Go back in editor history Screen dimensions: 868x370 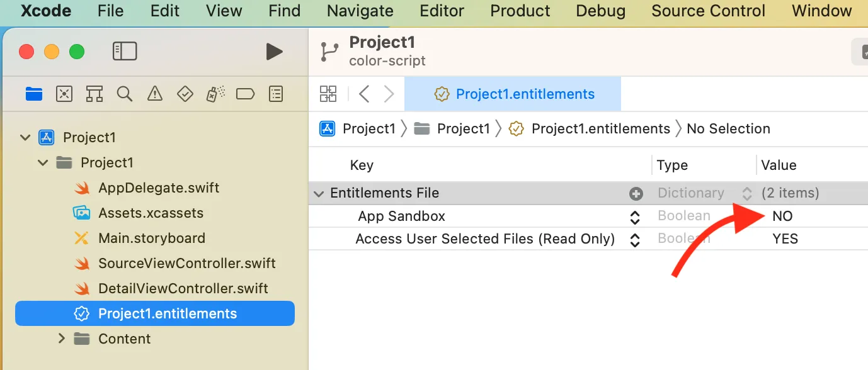click(363, 94)
